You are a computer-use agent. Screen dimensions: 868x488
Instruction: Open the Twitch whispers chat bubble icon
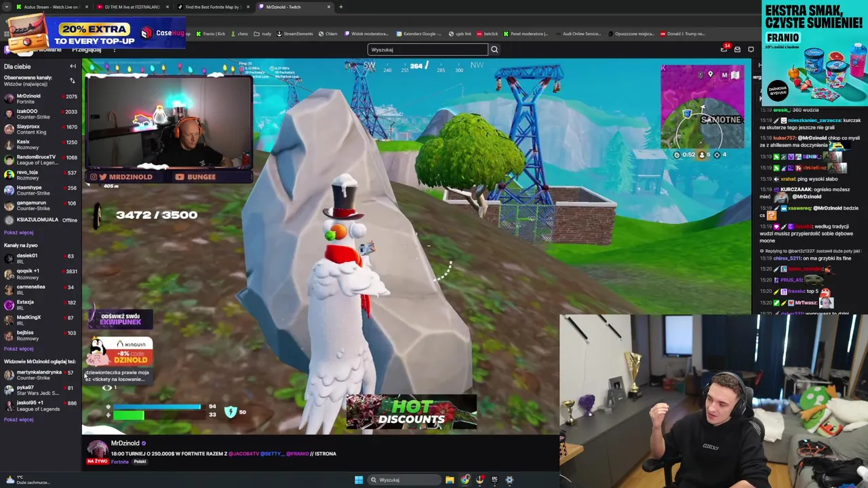tap(751, 49)
